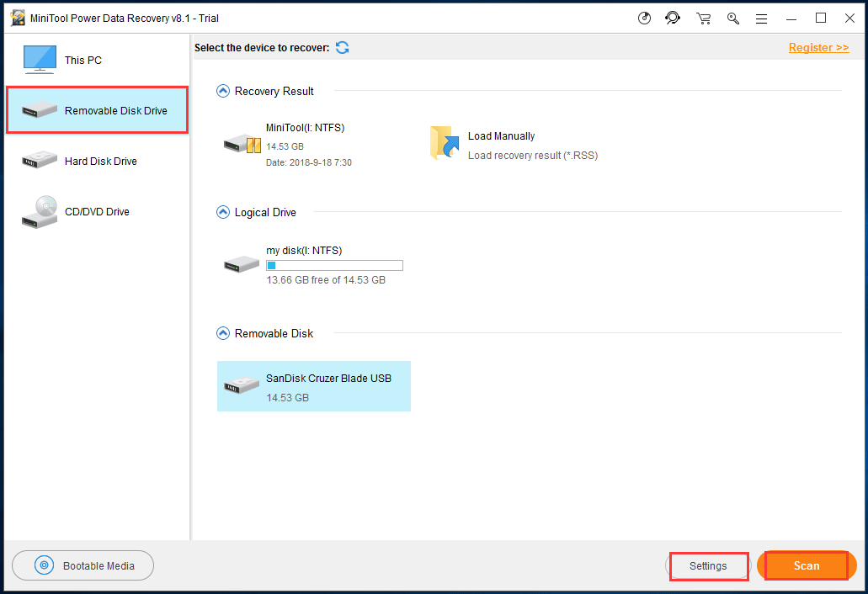Image resolution: width=868 pixels, height=594 pixels.
Task: Collapse the Removable Disk section
Action: click(223, 333)
